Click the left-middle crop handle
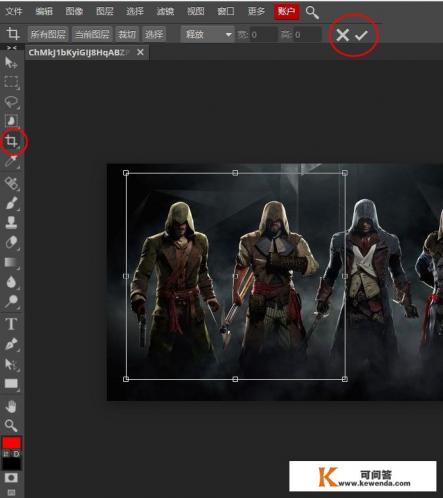Screen dimensions: 443x498 click(126, 276)
